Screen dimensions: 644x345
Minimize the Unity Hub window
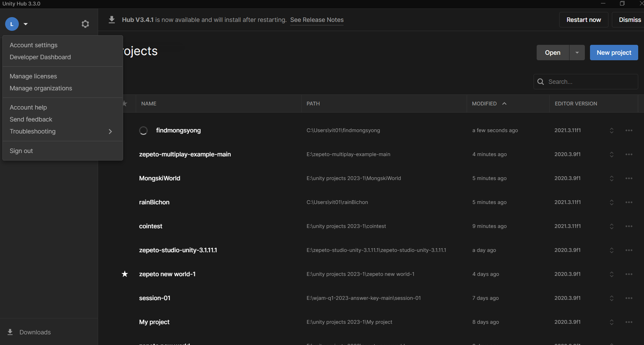click(603, 3)
